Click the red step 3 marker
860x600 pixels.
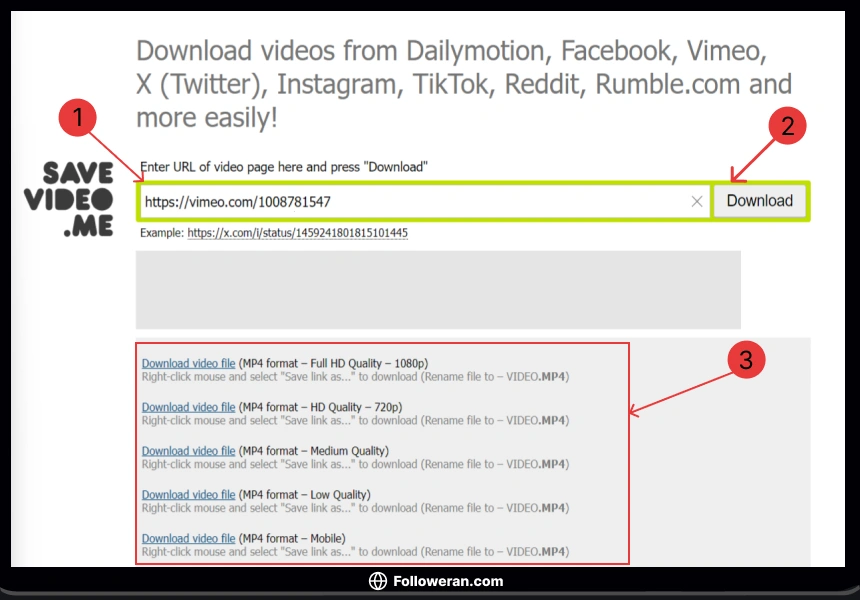pos(745,361)
